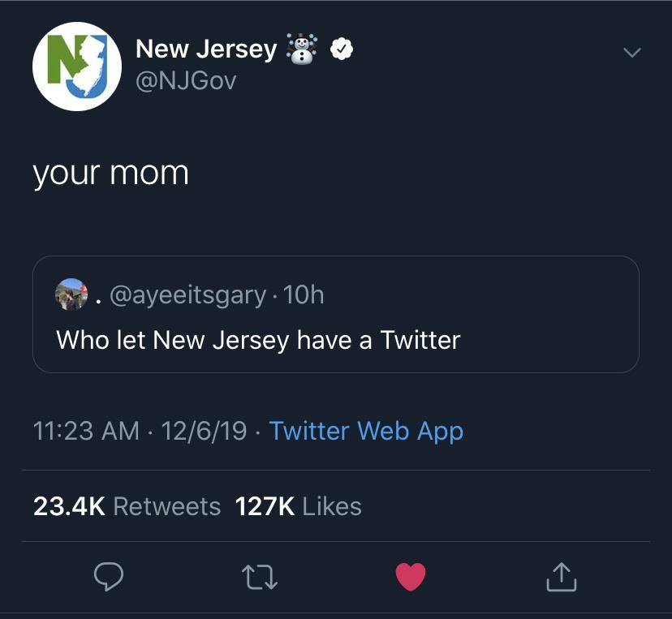View the 127K Likes list

tap(299, 506)
